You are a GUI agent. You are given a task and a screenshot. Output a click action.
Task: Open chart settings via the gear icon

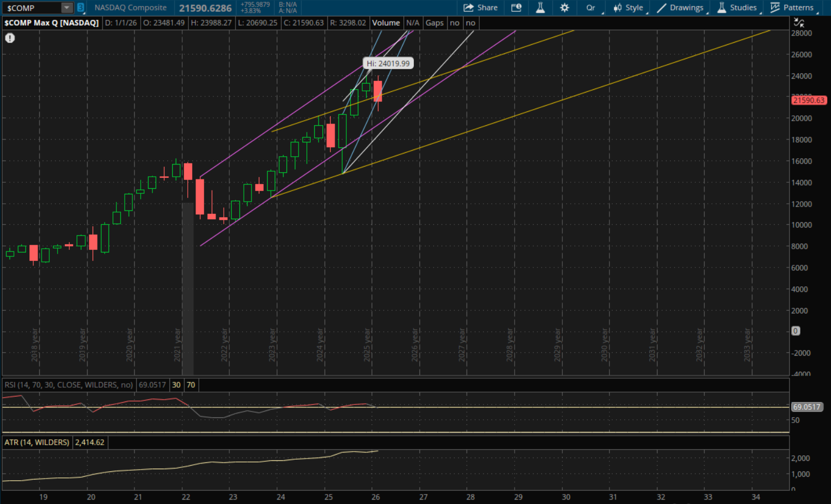565,8
